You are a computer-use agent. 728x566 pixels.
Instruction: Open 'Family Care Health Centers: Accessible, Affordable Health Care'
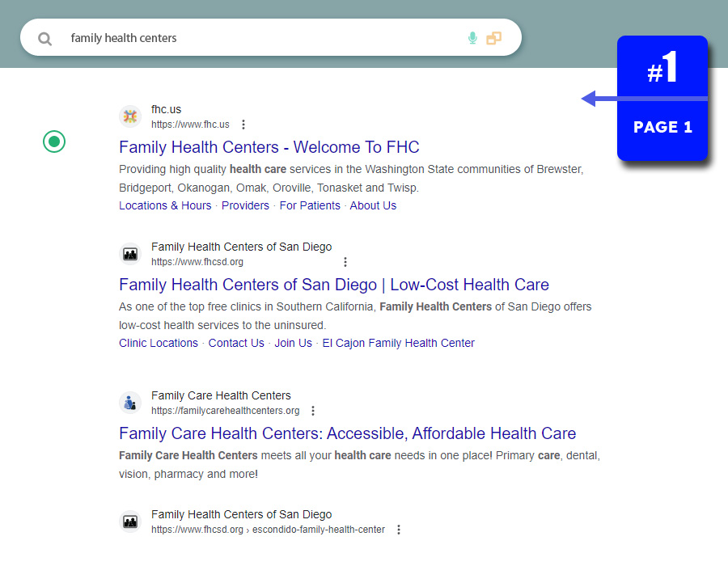coord(347,433)
